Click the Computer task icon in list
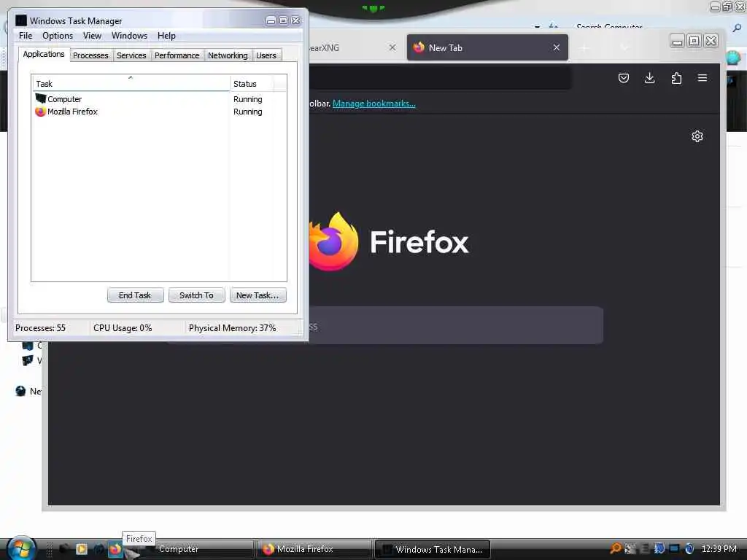 [x=41, y=98]
